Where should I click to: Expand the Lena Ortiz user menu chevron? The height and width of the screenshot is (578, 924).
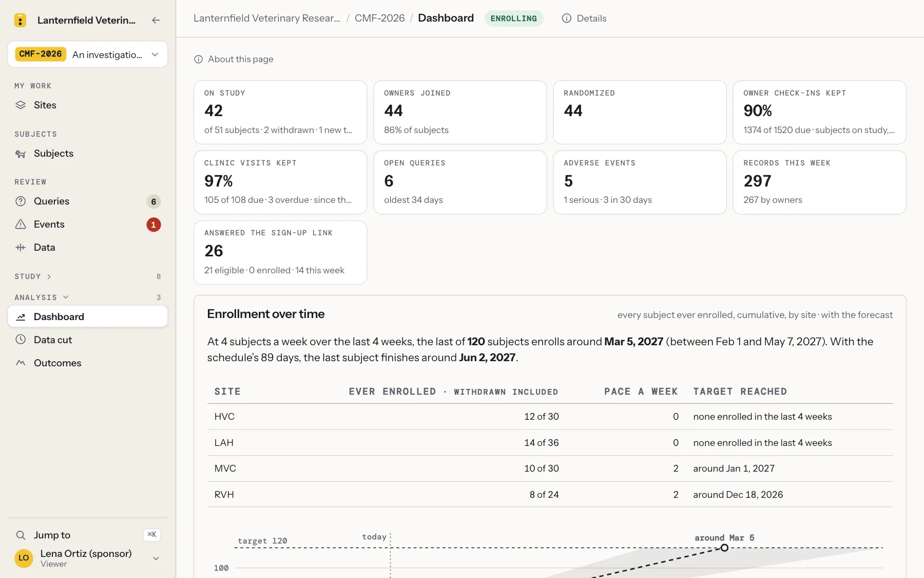point(156,558)
